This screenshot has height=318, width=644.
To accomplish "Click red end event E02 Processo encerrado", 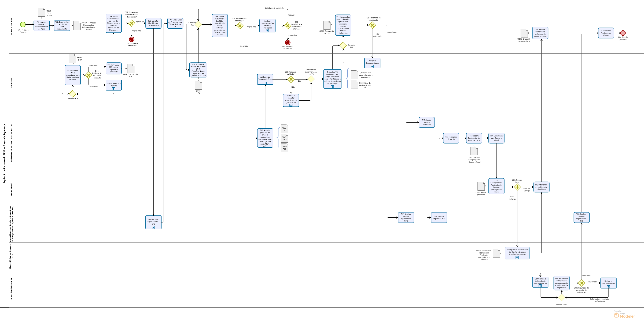I will click(x=132, y=39).
